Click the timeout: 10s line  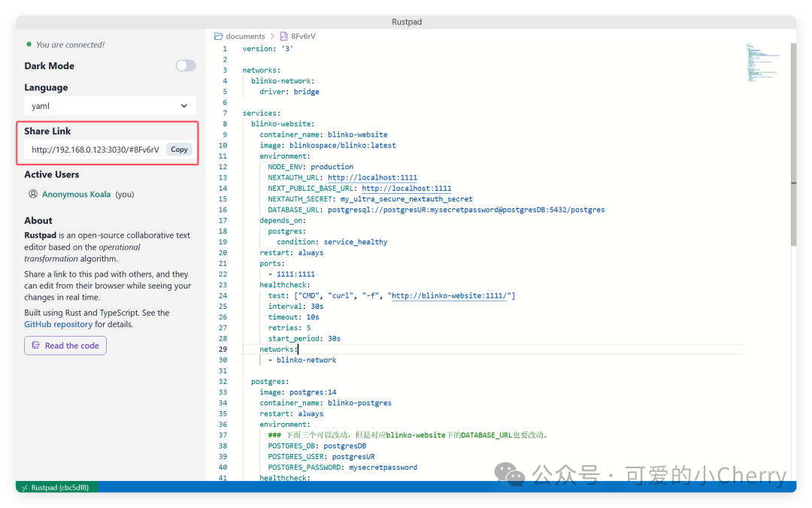coord(293,317)
